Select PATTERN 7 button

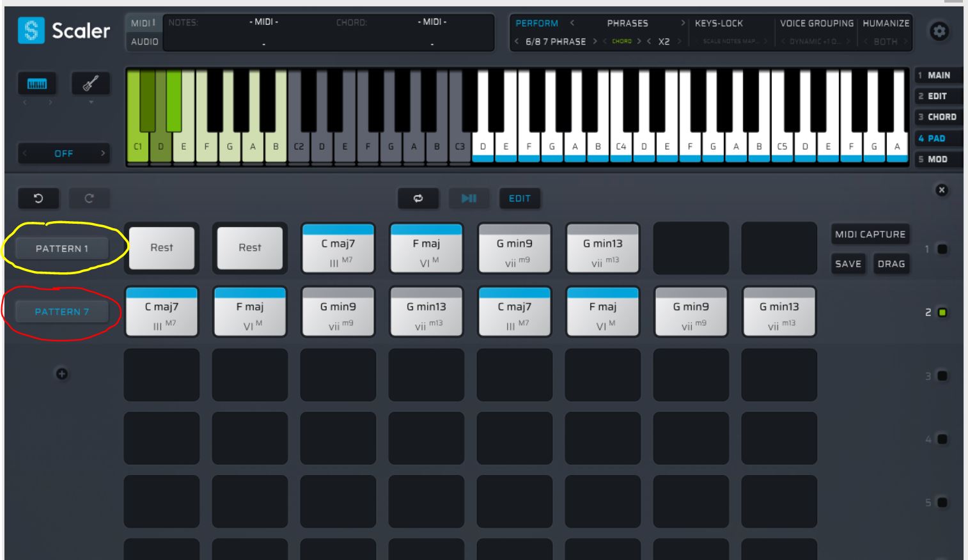(62, 312)
